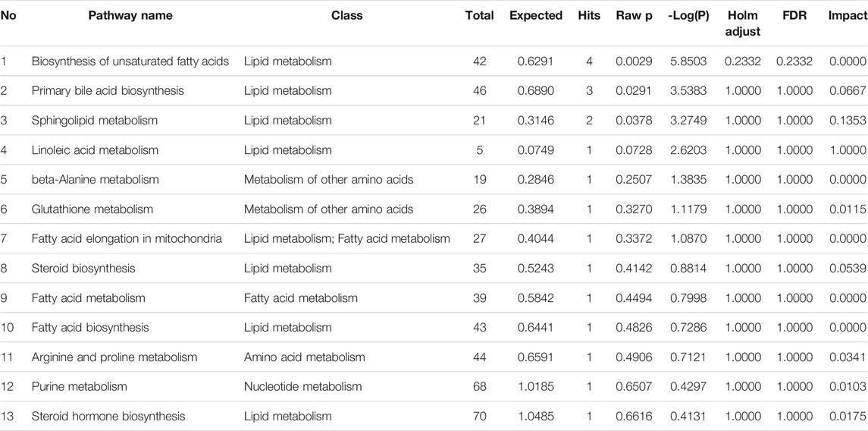868x431 pixels.
Task: Select Arginine and proline metabolism row
Action: point(434,357)
